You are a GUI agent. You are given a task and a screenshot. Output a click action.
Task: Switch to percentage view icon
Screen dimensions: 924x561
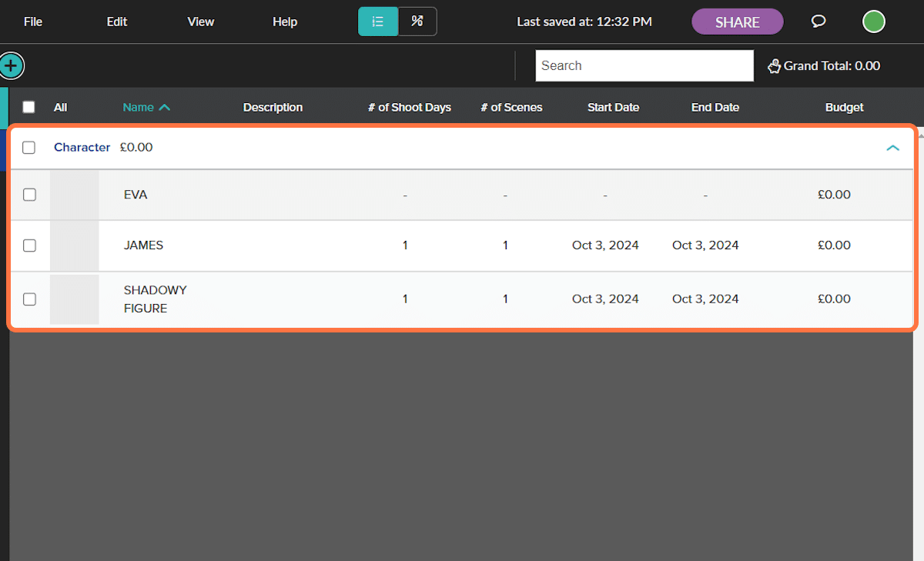pyautogui.click(x=417, y=22)
